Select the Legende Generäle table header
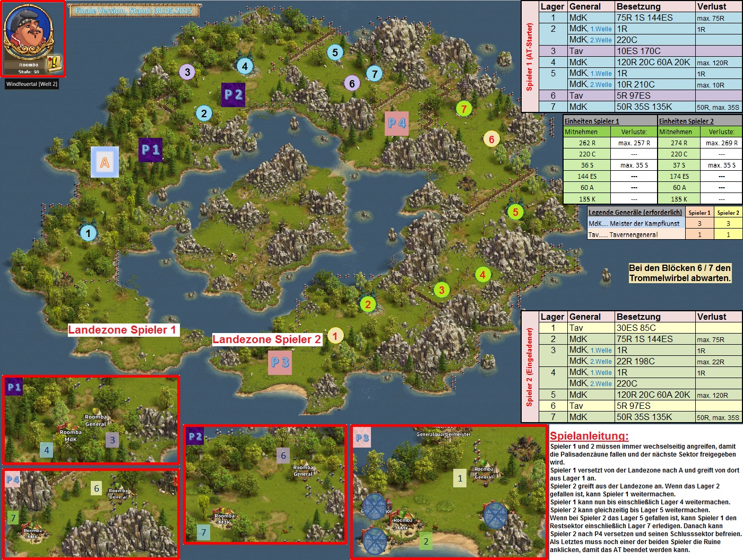Viewport: 743px width, 560px height. pos(635,212)
